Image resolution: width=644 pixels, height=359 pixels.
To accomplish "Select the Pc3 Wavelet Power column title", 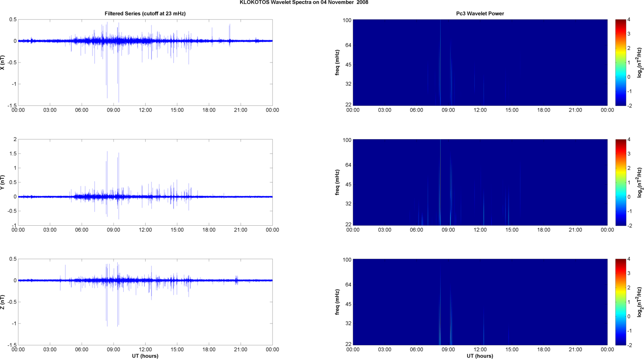I will point(480,13).
